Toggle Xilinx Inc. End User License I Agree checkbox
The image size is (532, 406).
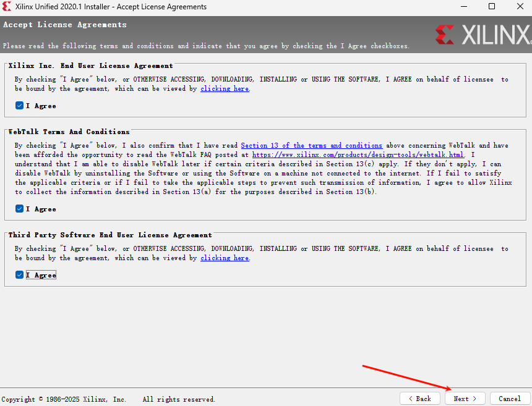[20, 106]
